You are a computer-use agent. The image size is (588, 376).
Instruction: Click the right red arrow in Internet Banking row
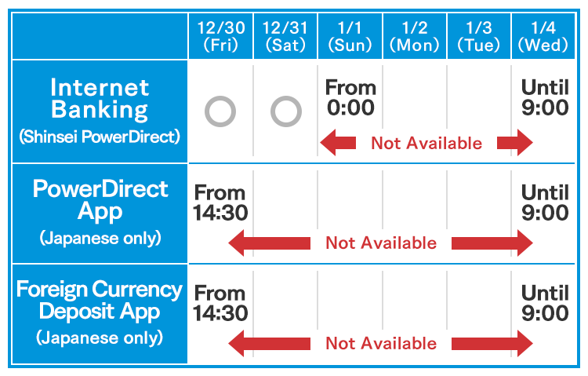tap(514, 143)
